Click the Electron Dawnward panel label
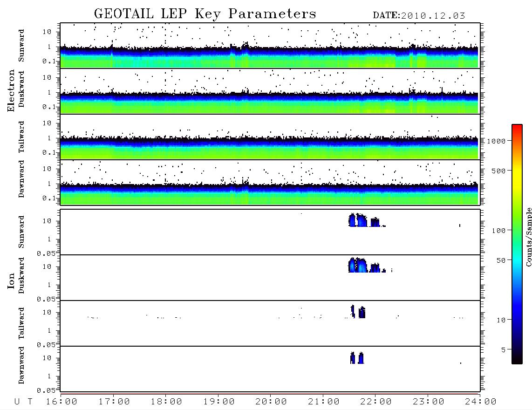The image size is (532, 410). coord(21,179)
